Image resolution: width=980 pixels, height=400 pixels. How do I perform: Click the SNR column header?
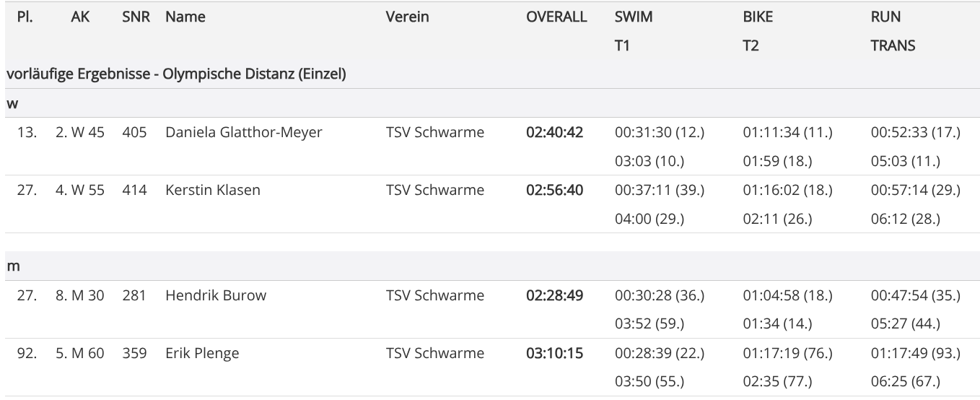coord(136,17)
